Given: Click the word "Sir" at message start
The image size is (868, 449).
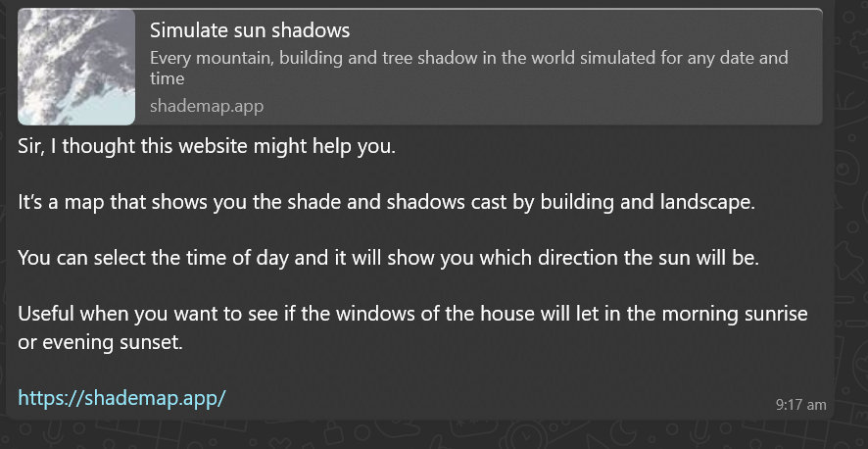Looking at the screenshot, I should 31,147.
